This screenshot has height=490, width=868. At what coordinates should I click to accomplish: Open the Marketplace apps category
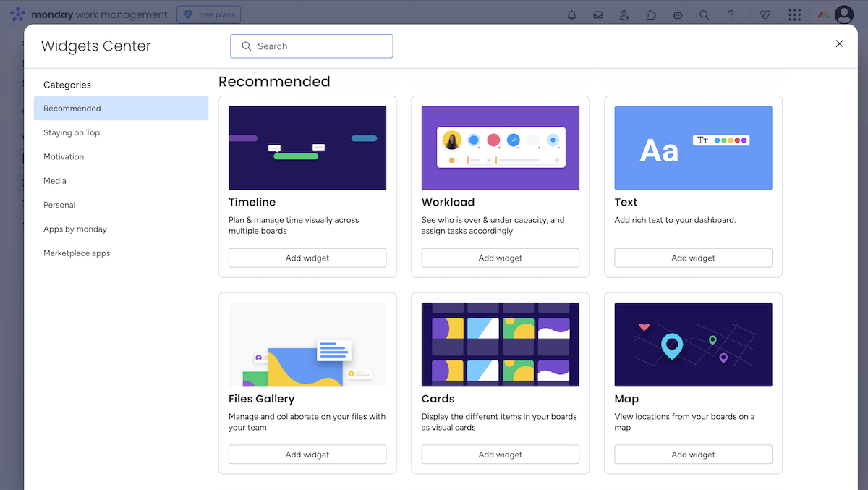76,253
